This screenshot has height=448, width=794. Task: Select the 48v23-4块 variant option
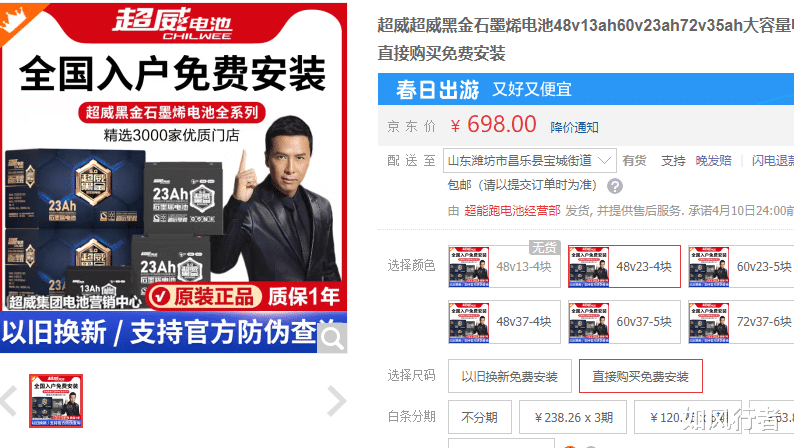coord(624,266)
